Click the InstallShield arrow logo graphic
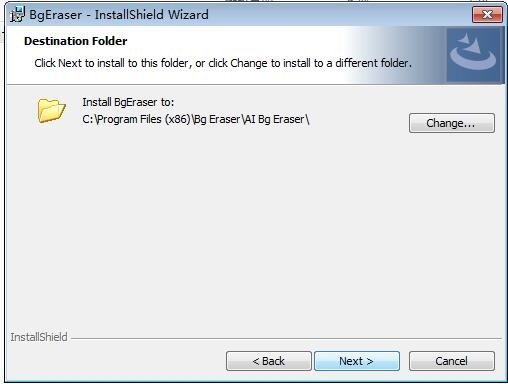 tap(473, 55)
